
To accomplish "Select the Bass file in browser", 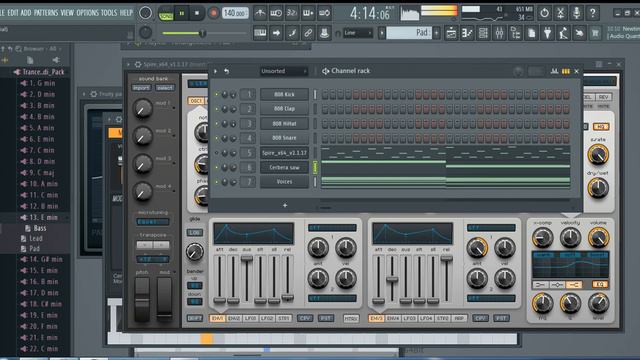I will (36, 228).
